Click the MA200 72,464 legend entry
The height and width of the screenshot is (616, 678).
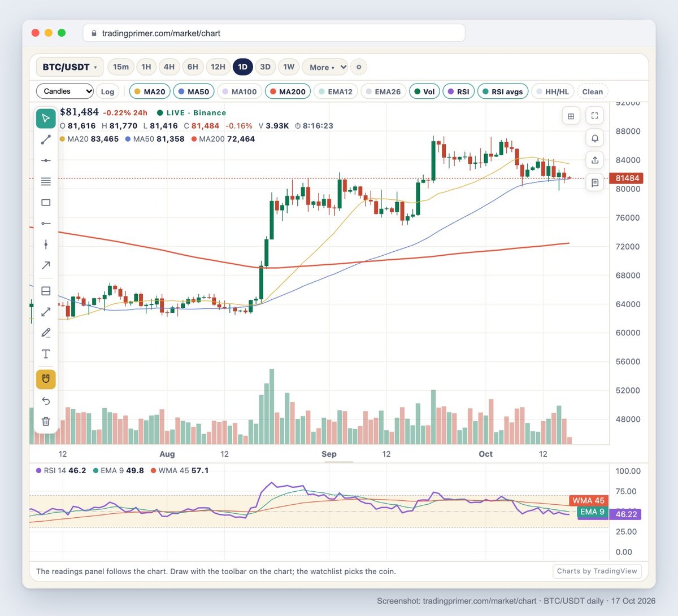pos(223,139)
